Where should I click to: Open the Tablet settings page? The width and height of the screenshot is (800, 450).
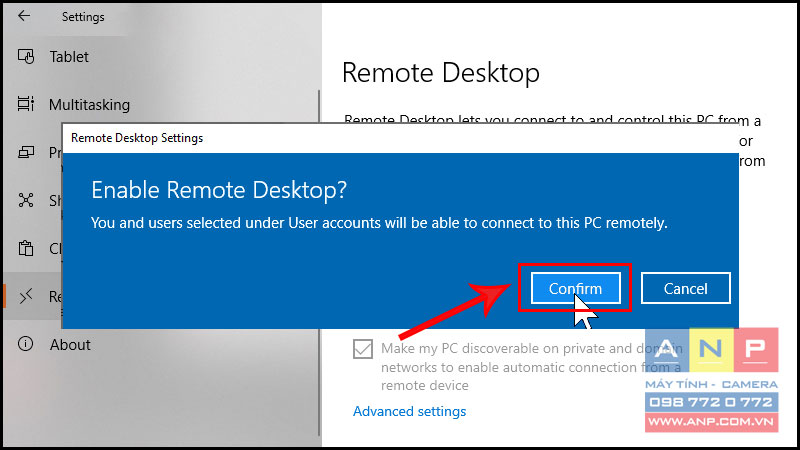tap(69, 56)
